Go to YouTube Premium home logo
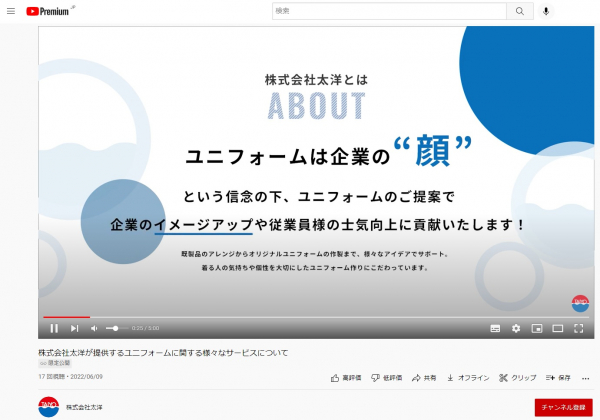 click(50, 11)
